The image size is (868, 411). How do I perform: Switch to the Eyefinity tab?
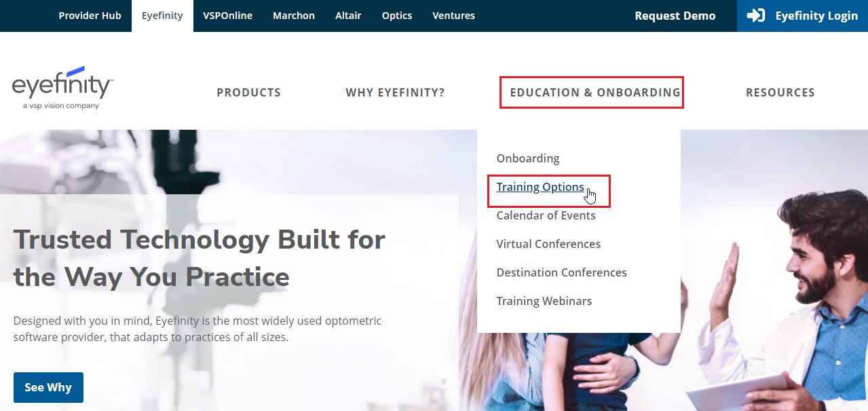[162, 15]
